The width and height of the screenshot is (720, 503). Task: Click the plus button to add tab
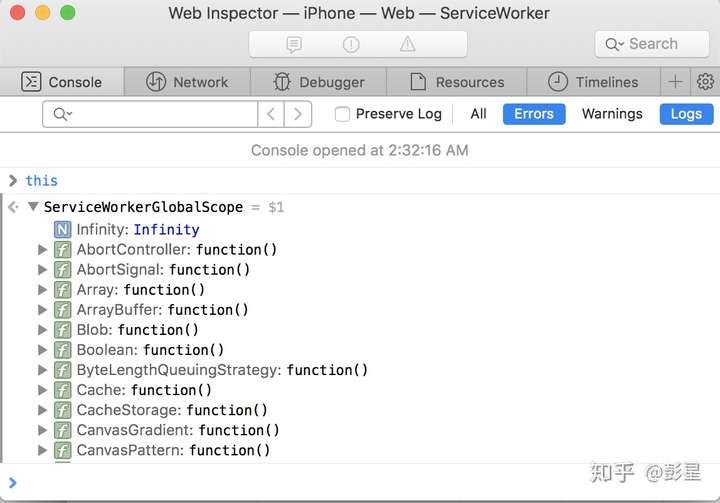coord(677,82)
